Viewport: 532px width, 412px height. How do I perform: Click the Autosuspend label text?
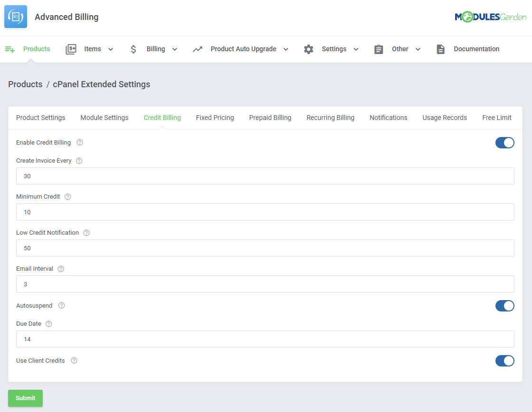(x=34, y=306)
